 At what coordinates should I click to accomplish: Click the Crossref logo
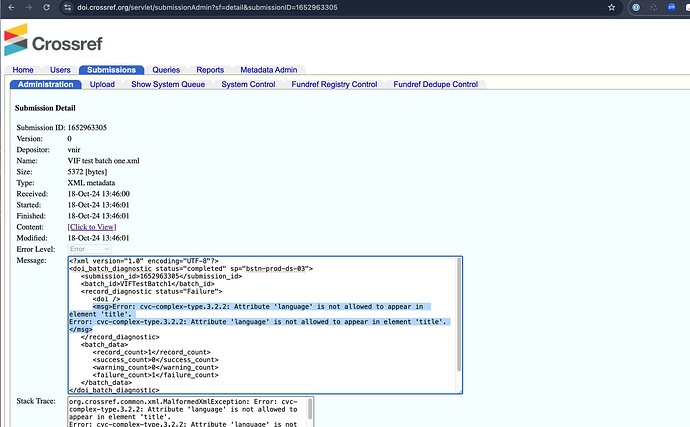(x=53, y=40)
